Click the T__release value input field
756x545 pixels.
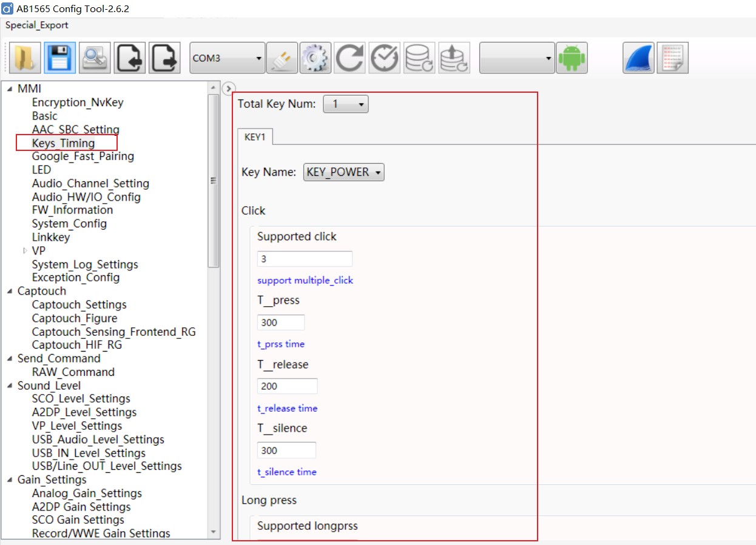(287, 386)
